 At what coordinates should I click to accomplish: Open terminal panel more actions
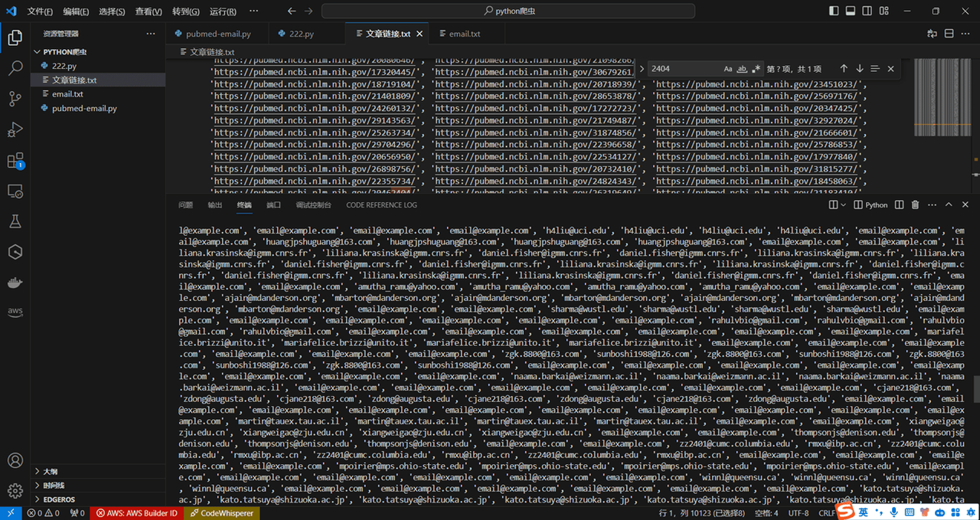pos(931,205)
